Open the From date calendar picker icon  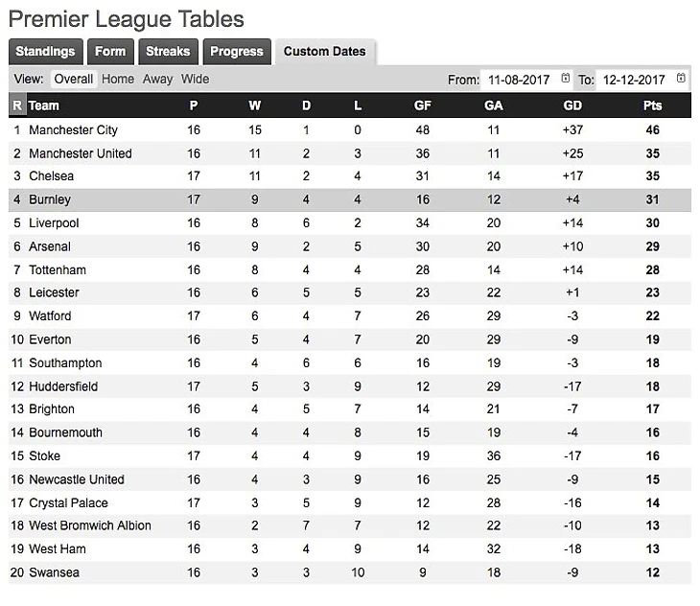566,79
